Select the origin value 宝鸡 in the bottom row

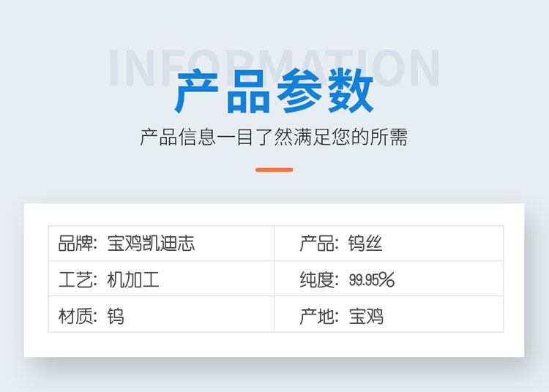(365, 316)
